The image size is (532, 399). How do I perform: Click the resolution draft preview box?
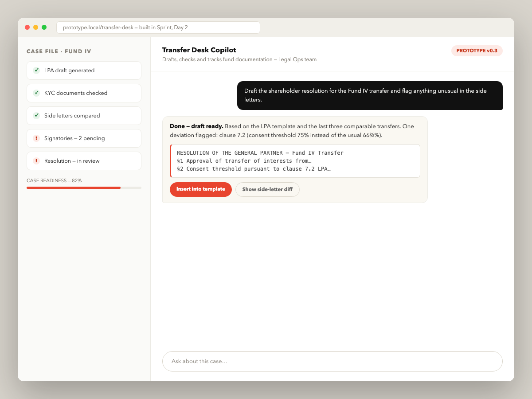[x=295, y=161]
